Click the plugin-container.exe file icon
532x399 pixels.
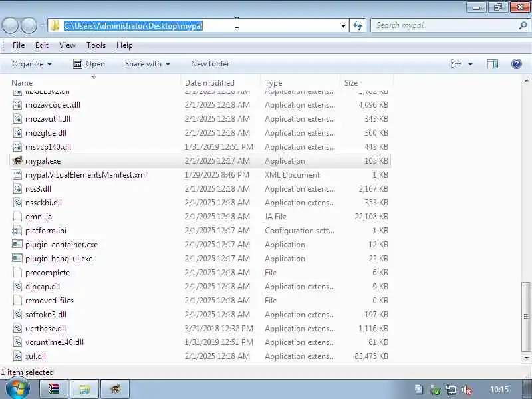17,245
